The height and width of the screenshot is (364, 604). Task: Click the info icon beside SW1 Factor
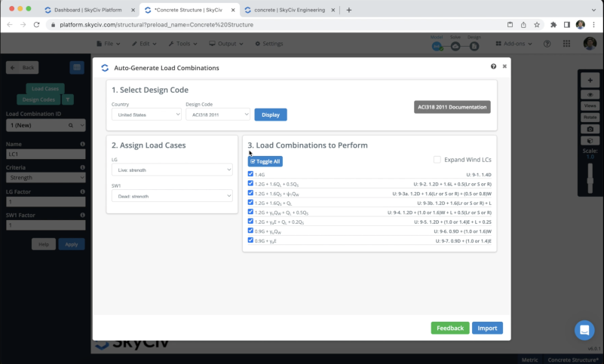click(x=82, y=215)
